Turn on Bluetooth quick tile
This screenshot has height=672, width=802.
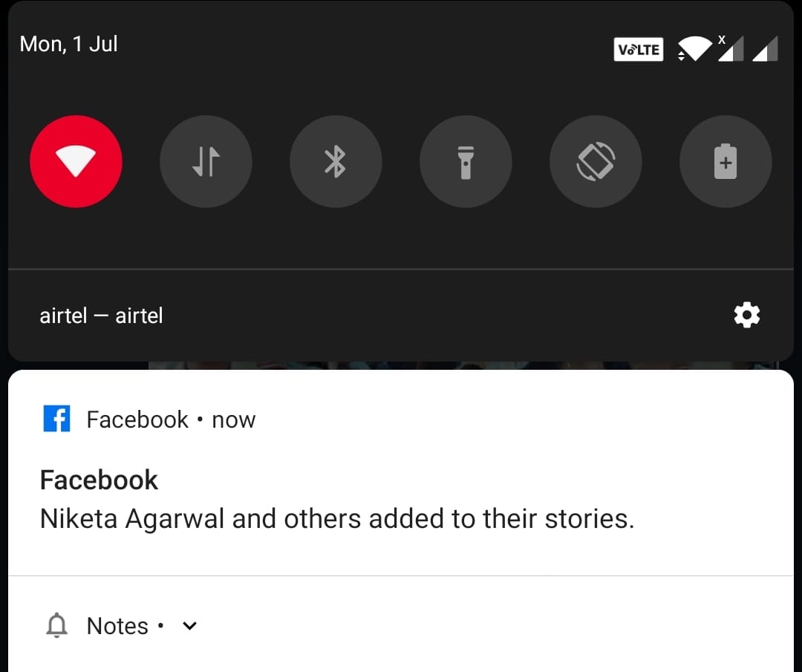[336, 161]
